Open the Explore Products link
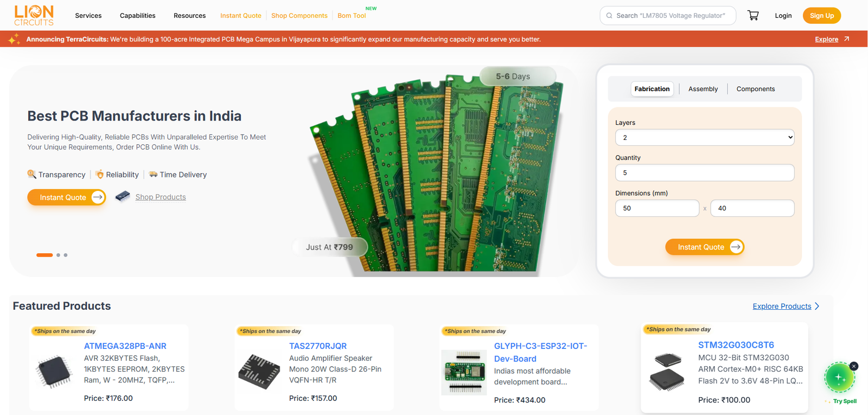The height and width of the screenshot is (415, 868). tap(782, 307)
